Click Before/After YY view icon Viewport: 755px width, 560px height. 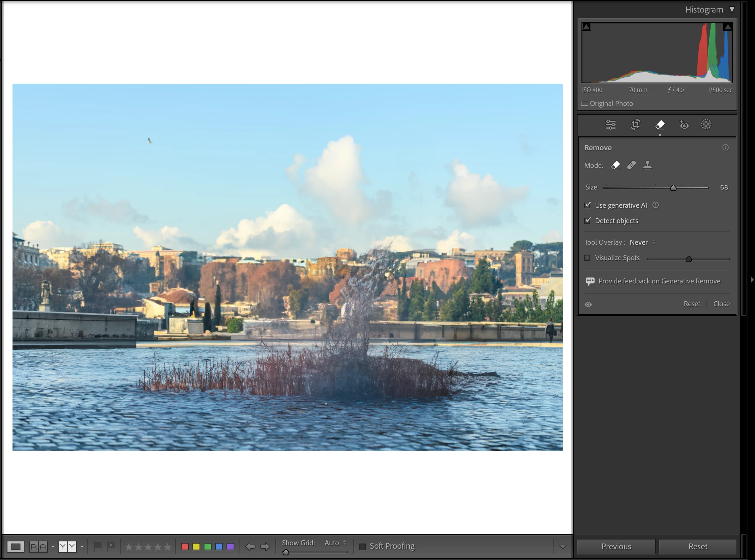tap(67, 546)
